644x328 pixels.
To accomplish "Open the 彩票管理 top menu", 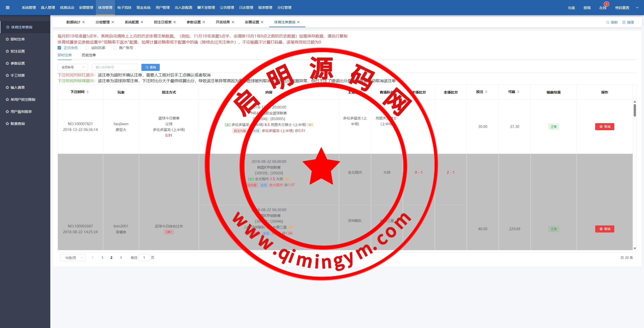I will (x=86, y=8).
